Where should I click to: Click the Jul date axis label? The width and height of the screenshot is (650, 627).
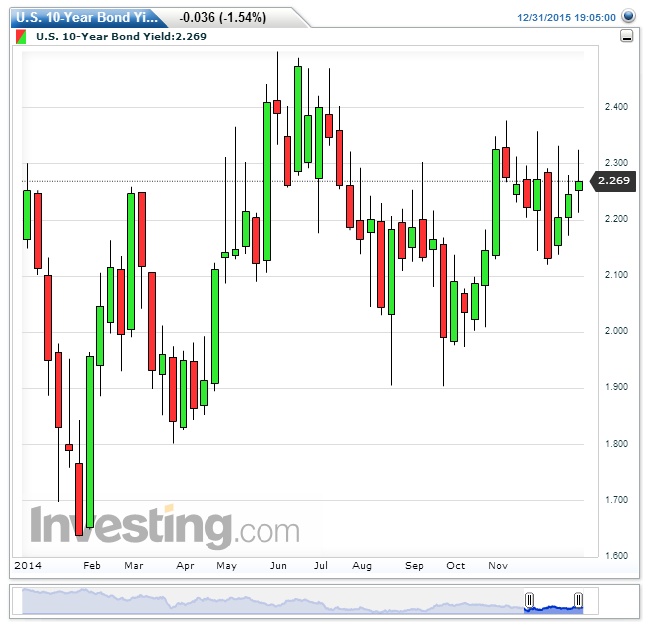pos(320,566)
